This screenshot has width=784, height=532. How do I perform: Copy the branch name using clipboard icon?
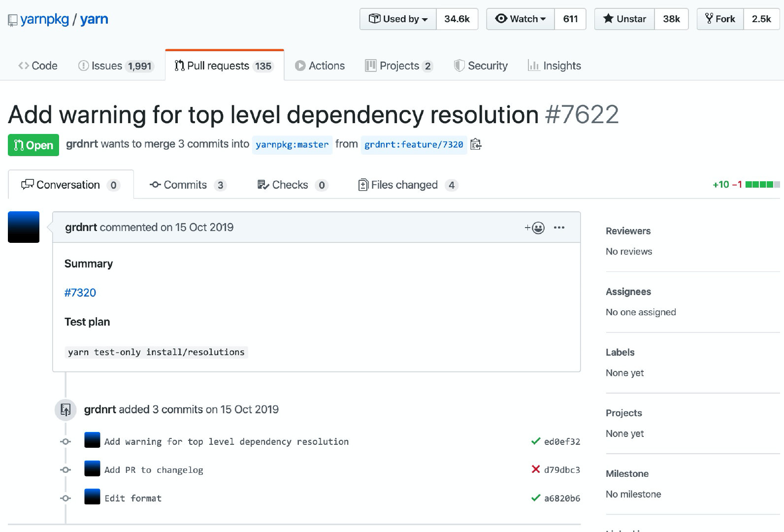pyautogui.click(x=476, y=144)
